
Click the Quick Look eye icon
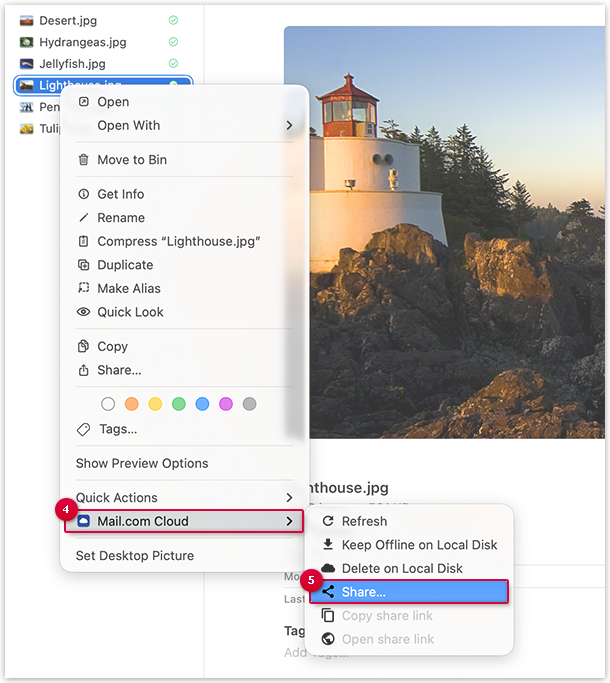pos(84,312)
